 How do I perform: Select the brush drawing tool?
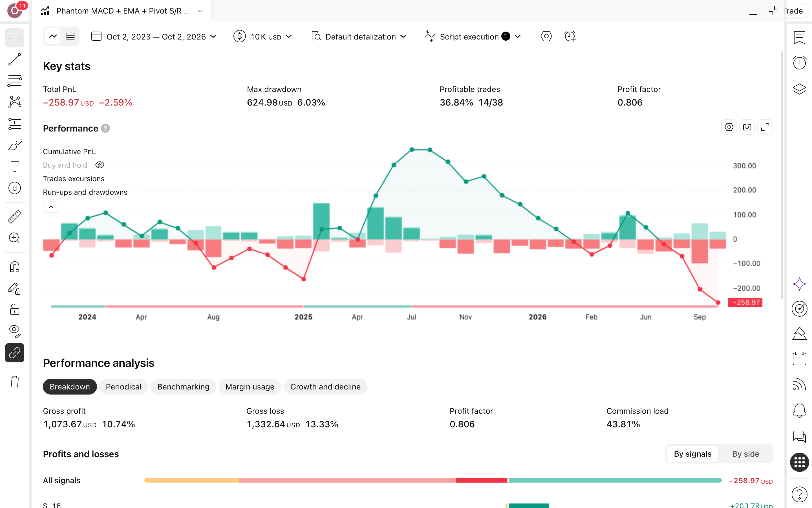(x=15, y=145)
